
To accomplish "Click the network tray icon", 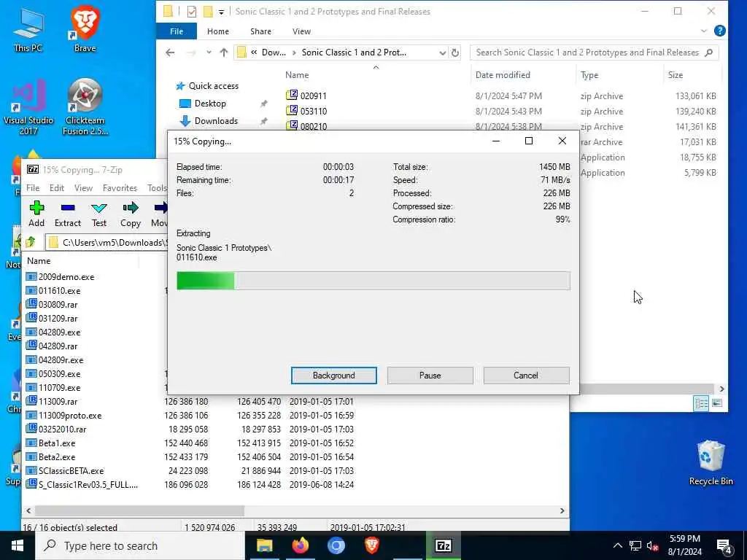I will tap(635, 545).
